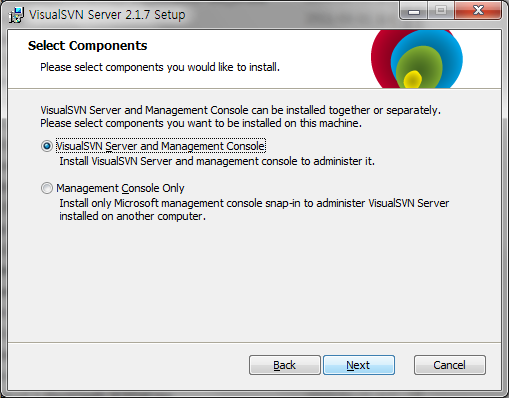Close the setup window with X
The height and width of the screenshot is (398, 509).
(x=478, y=11)
